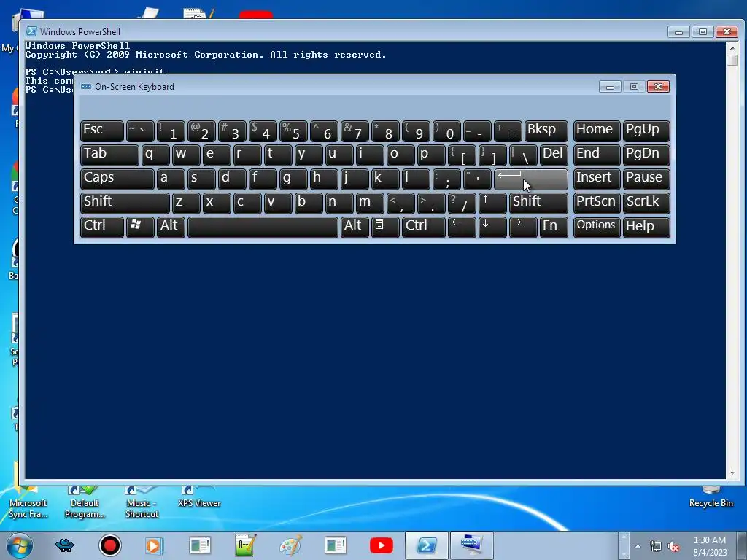Screen dimensions: 747x560
Task: Click the PgUp key
Action: (x=646, y=131)
